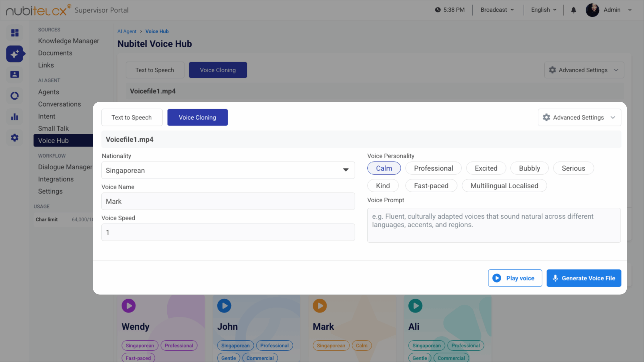Open Integrations in sidebar
The image size is (644, 362).
56,179
